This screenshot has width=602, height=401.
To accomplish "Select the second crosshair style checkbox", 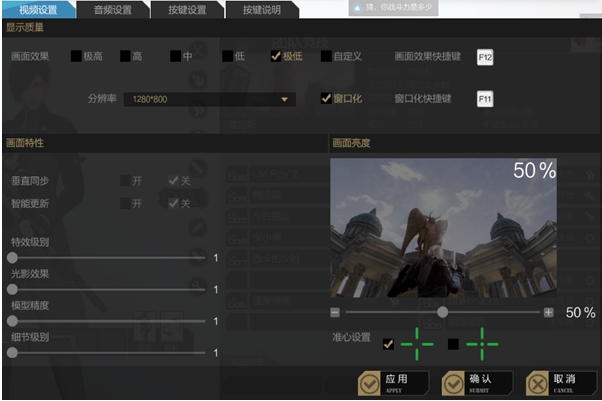I will pyautogui.click(x=453, y=344).
